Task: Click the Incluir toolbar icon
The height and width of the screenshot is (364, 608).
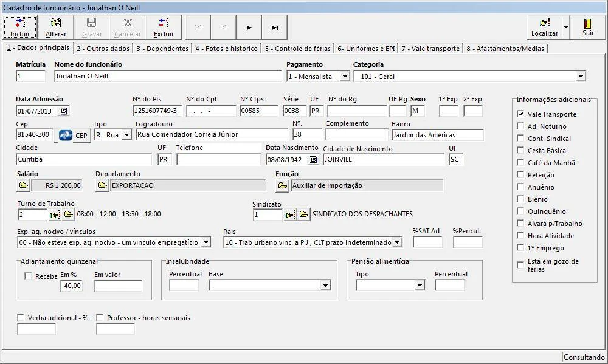Action: click(20, 23)
